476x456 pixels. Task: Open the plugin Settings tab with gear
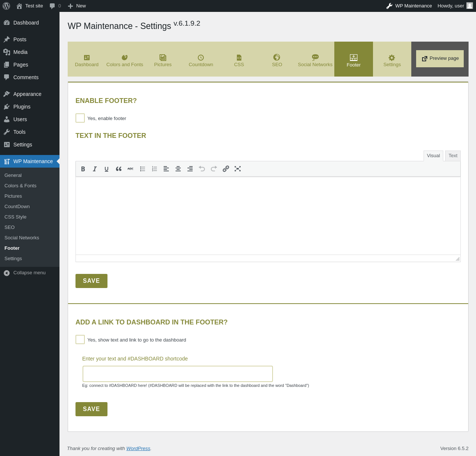392,59
